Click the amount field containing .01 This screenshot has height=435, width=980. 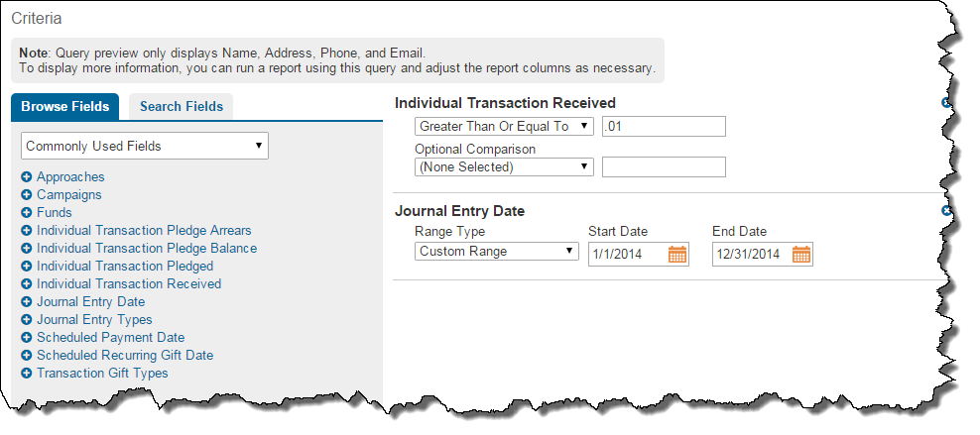click(x=664, y=127)
